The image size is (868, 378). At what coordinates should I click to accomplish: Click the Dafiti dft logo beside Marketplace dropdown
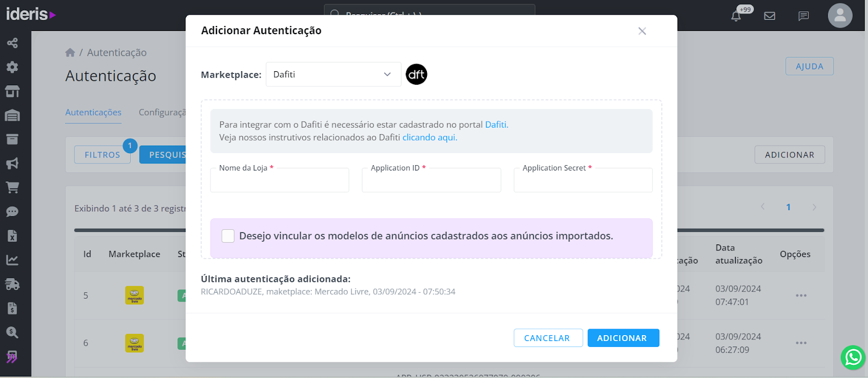[x=417, y=74]
